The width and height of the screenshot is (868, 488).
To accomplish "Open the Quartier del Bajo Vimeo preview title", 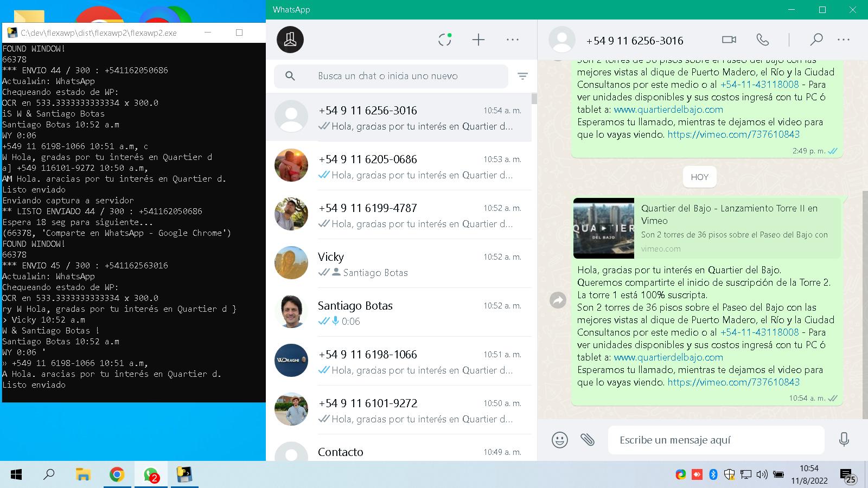I will [x=729, y=214].
